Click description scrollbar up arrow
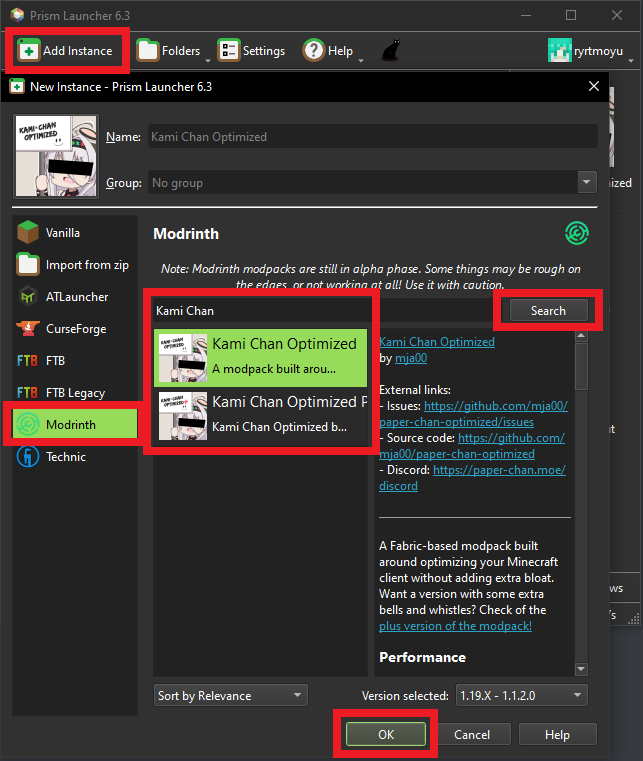Screen dimensions: 643x761 [x=581, y=336]
